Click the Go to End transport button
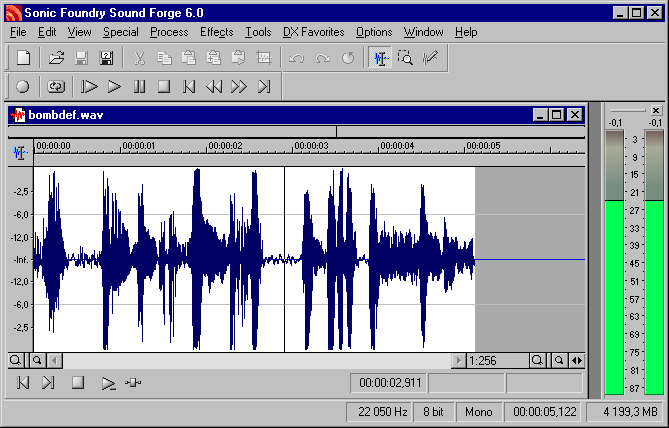Image resolution: width=669 pixels, height=428 pixels. point(264,87)
